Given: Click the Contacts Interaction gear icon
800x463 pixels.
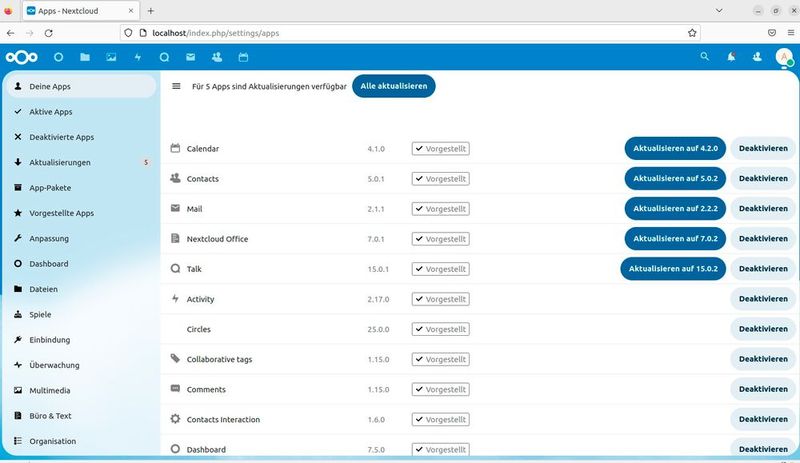Looking at the screenshot, I should [175, 419].
